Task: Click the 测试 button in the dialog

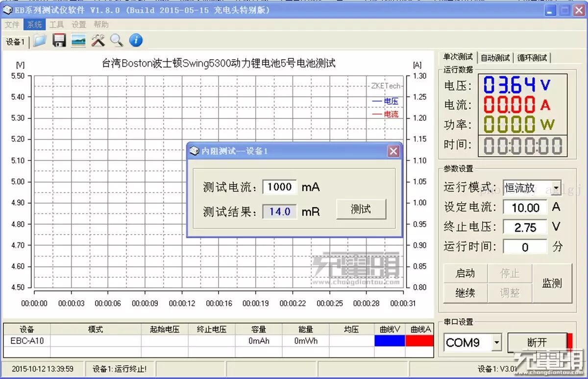Action: [x=361, y=209]
